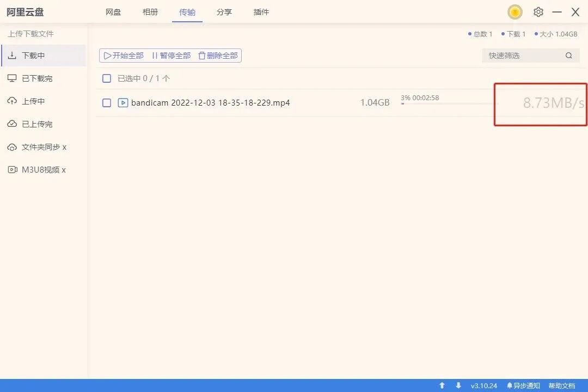Click the upload arrow status icon
Image resolution: width=588 pixels, height=392 pixels.
tap(442, 385)
